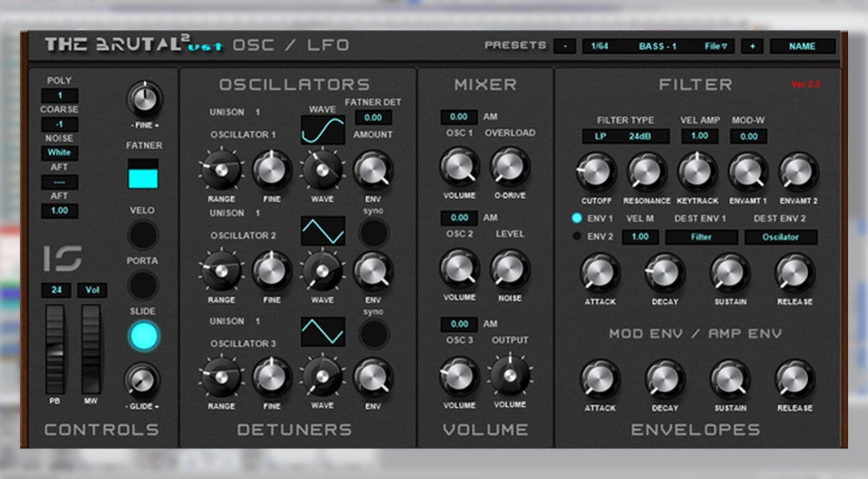This screenshot has height=479, width=868.
Task: Click Oscillator 3 WAVE knob
Action: [322, 377]
